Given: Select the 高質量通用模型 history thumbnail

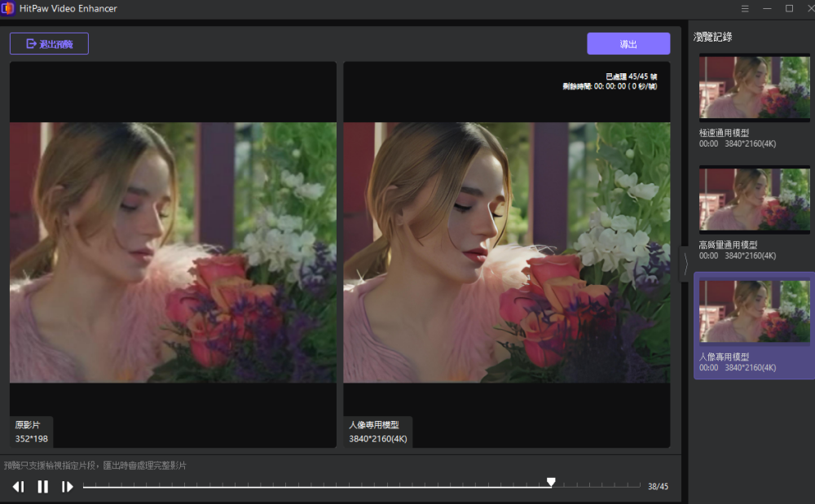Looking at the screenshot, I should pyautogui.click(x=754, y=200).
